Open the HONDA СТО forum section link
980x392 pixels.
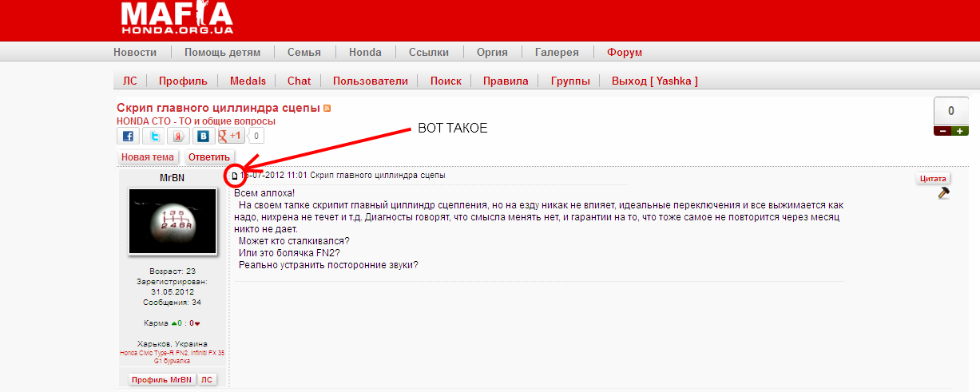(x=196, y=121)
